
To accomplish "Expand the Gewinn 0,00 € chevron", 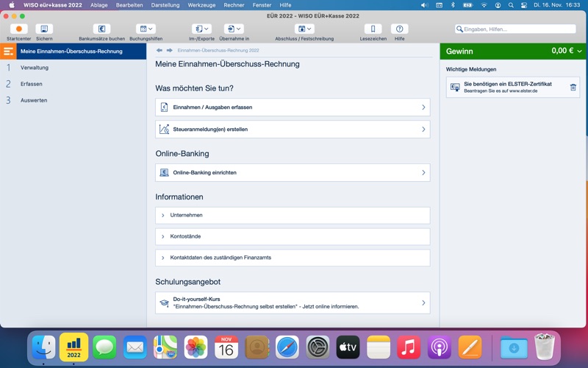I will pos(579,52).
